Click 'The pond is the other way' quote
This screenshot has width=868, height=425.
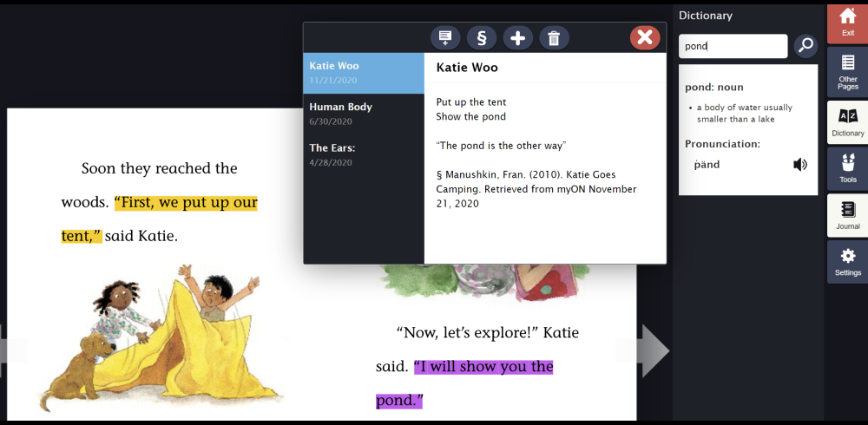(x=501, y=146)
